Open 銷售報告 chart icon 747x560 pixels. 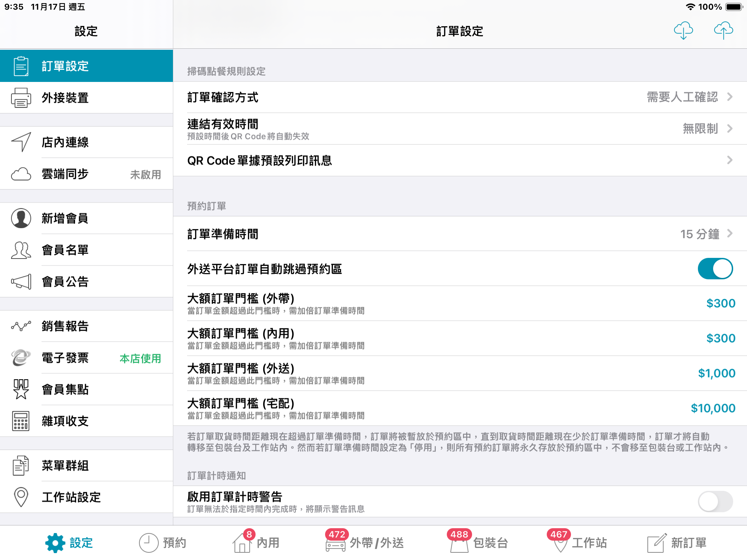tap(21, 326)
